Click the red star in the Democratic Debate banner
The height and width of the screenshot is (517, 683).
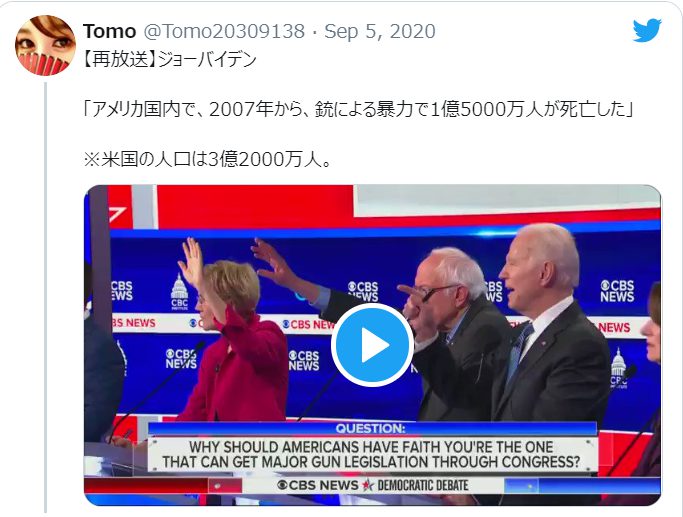point(368,485)
